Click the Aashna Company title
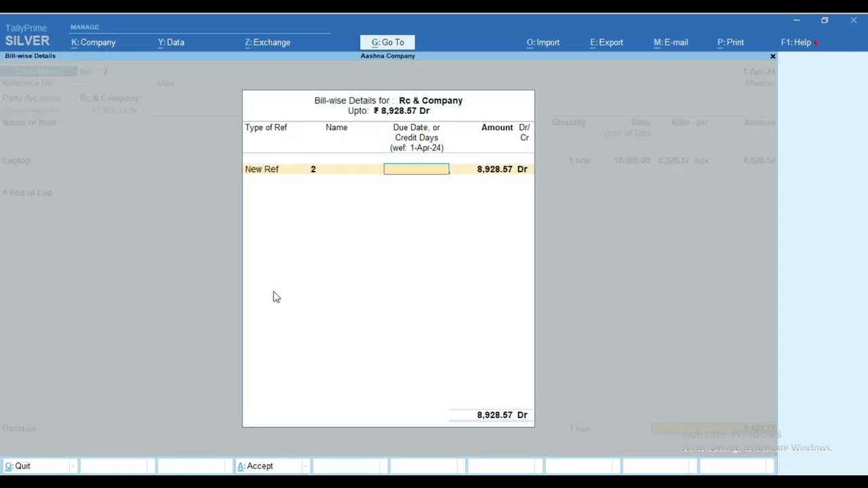 pos(388,56)
